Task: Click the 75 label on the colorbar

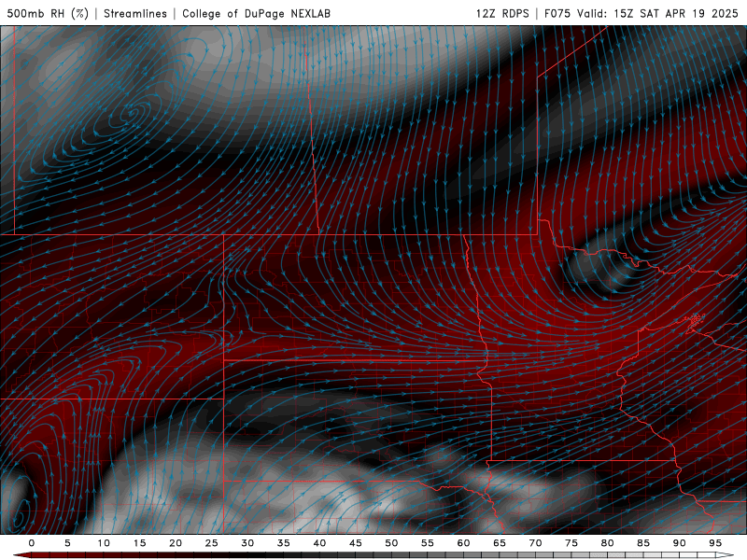Action: click(571, 543)
